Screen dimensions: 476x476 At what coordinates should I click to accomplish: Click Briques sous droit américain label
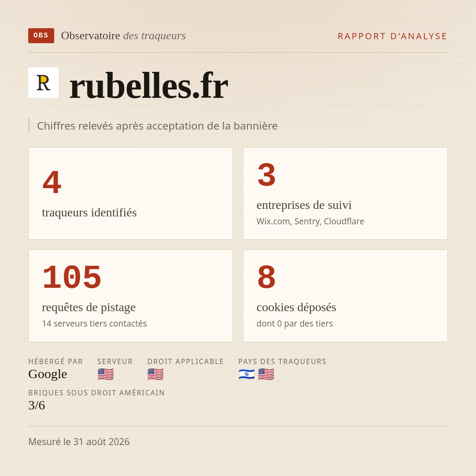click(x=97, y=393)
